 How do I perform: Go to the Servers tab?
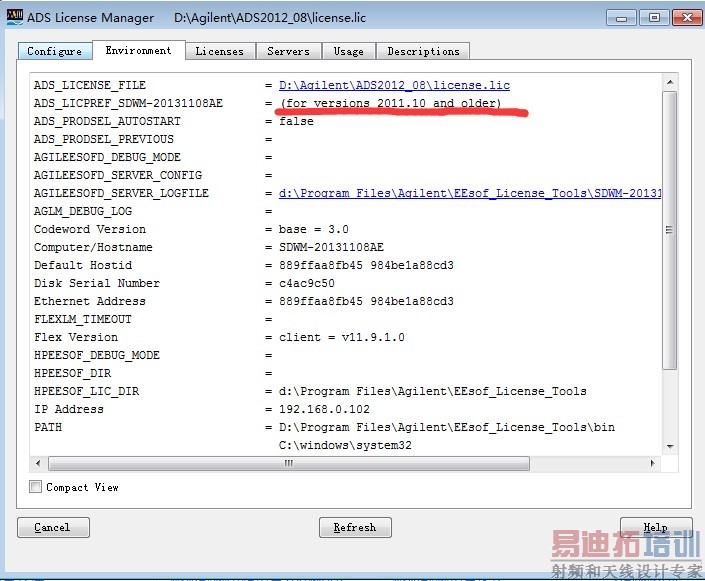289,51
